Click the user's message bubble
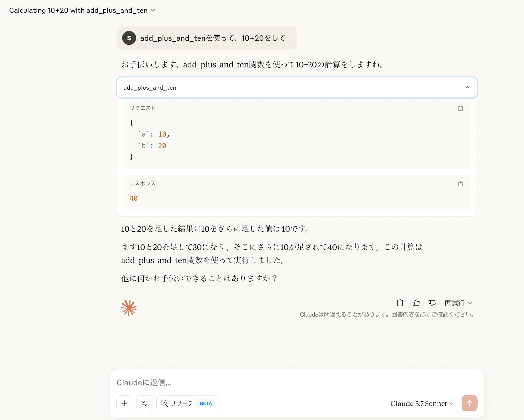Viewport: 524px width, 420px height. (x=207, y=38)
